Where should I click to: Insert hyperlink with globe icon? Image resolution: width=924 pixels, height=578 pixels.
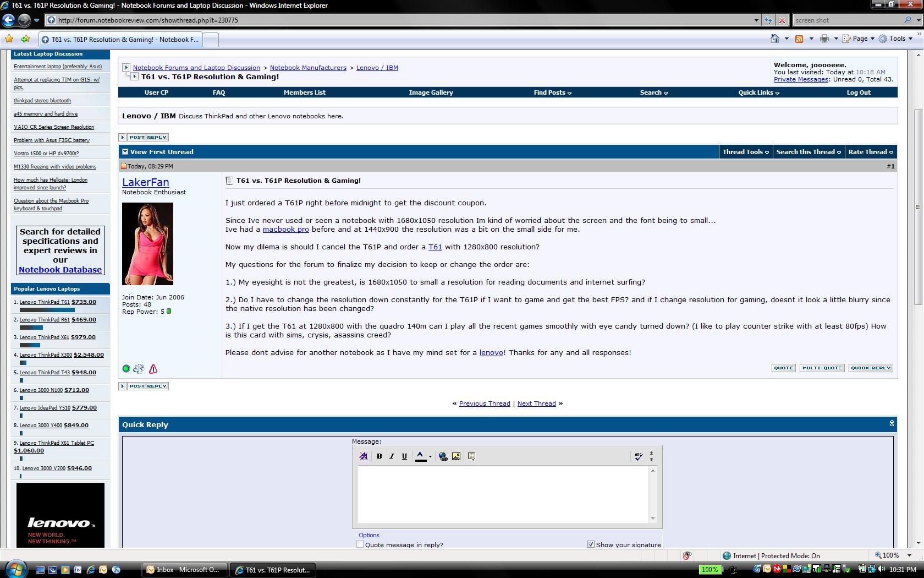[x=443, y=456]
